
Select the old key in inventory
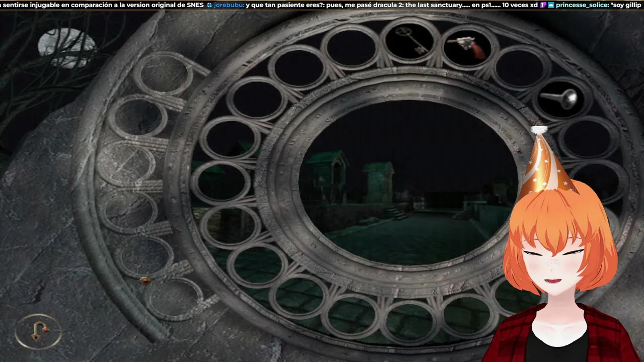(411, 40)
